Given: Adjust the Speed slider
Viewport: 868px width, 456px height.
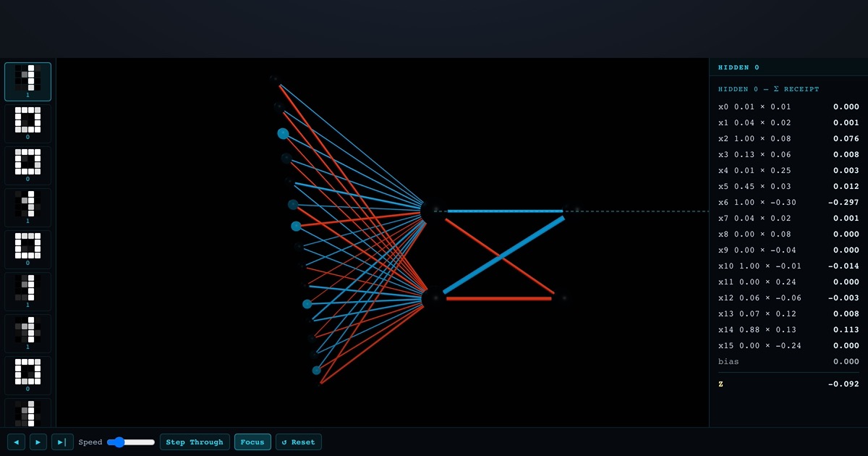Looking at the screenshot, I should pyautogui.click(x=131, y=442).
